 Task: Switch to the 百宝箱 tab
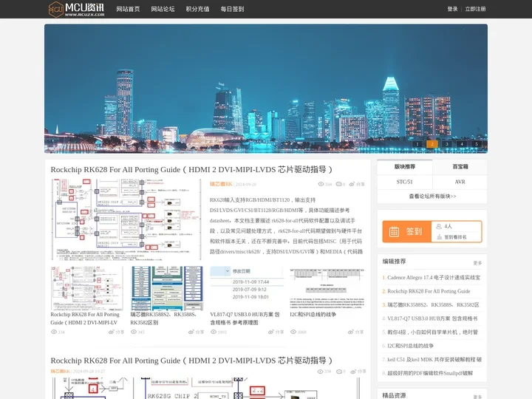[460, 166]
